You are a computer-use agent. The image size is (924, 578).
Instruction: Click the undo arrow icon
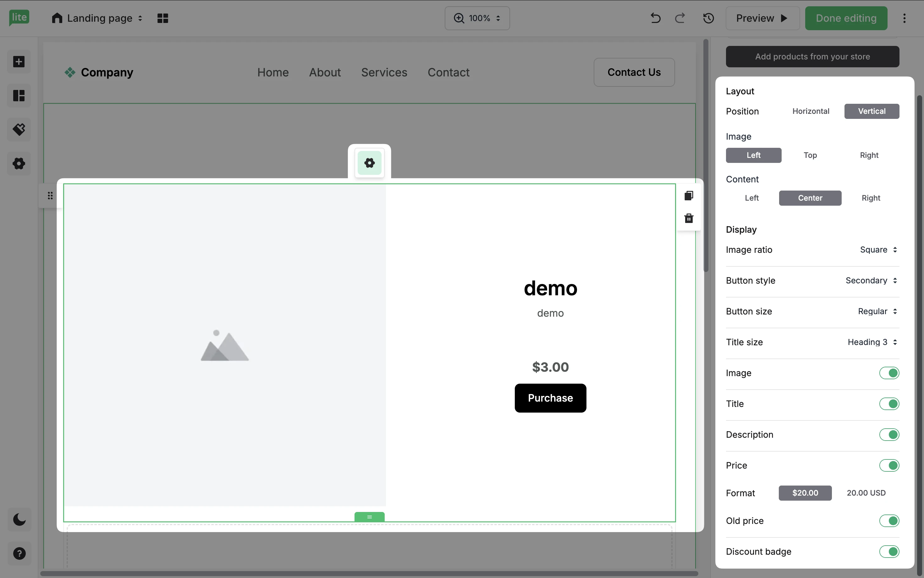click(x=656, y=18)
